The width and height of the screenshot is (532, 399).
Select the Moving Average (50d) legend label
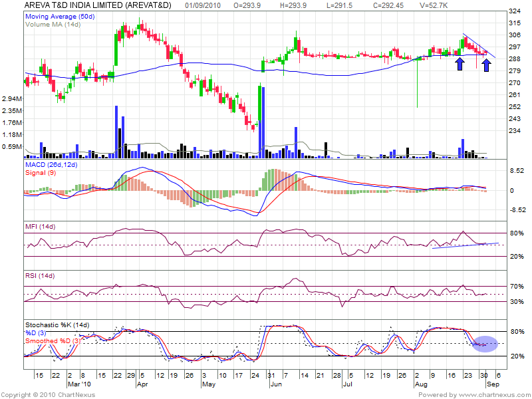(60, 15)
